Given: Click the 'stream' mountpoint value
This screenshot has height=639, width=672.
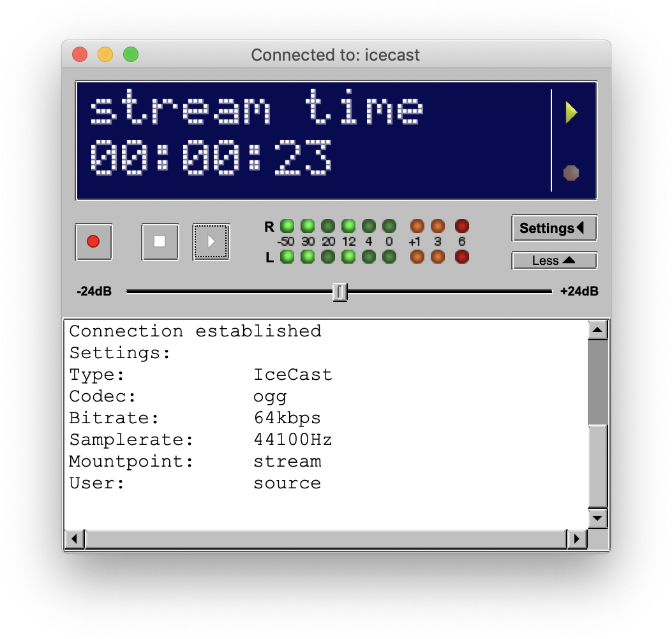Looking at the screenshot, I should tap(287, 462).
